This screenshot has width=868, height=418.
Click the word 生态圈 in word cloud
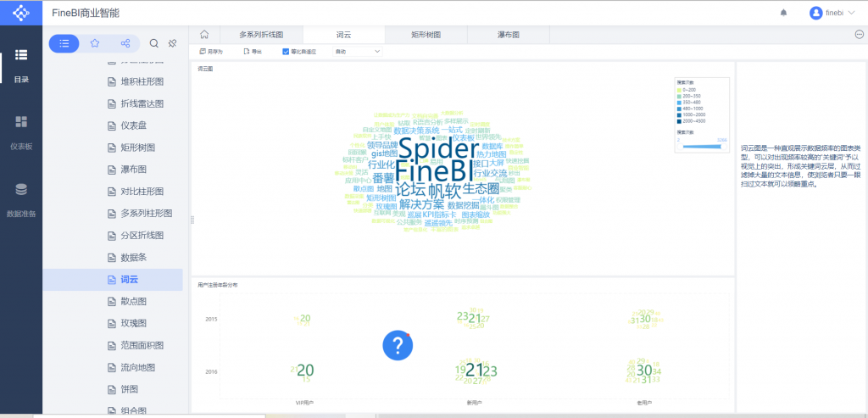pyautogui.click(x=481, y=187)
